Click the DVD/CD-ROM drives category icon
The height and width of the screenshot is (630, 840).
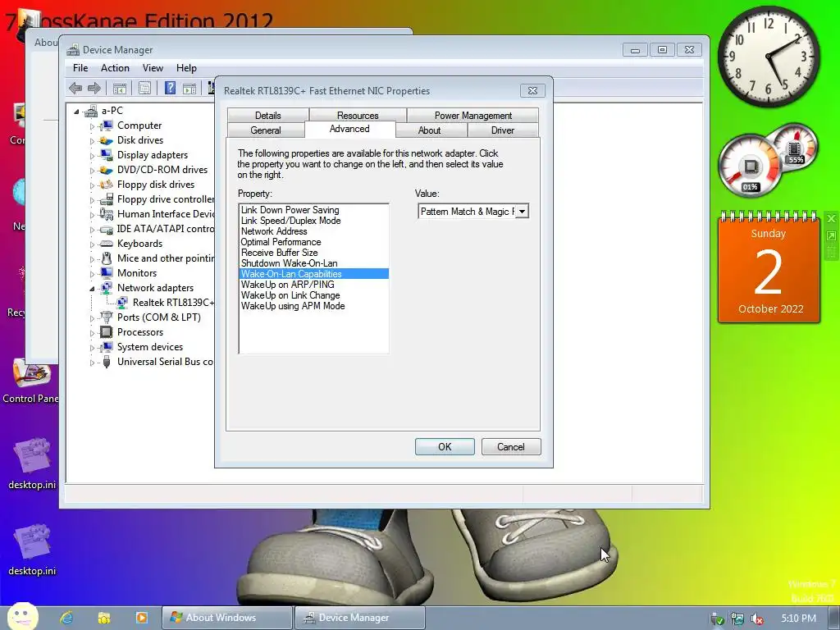pyautogui.click(x=106, y=170)
